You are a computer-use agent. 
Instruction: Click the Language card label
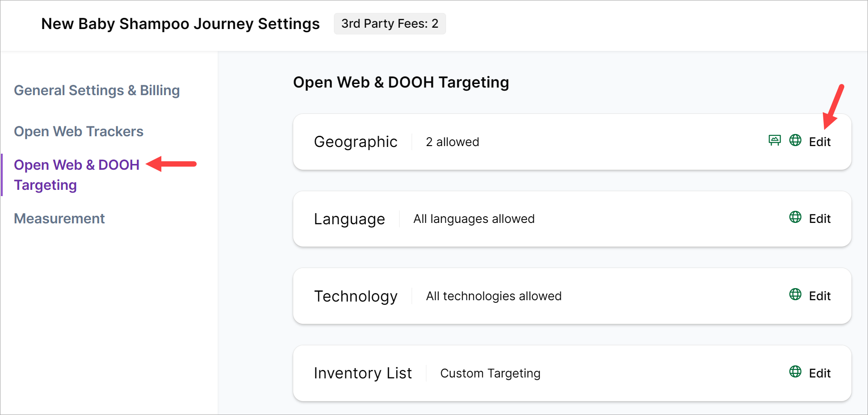(349, 219)
